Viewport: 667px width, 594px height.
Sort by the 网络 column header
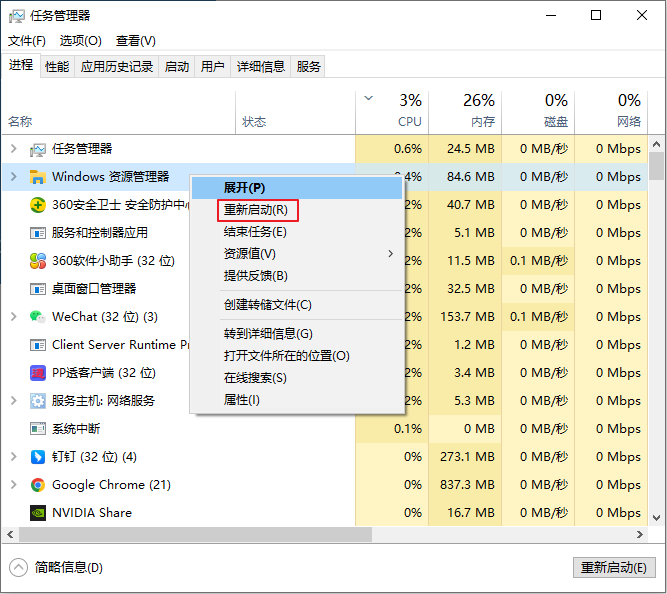pos(611,113)
